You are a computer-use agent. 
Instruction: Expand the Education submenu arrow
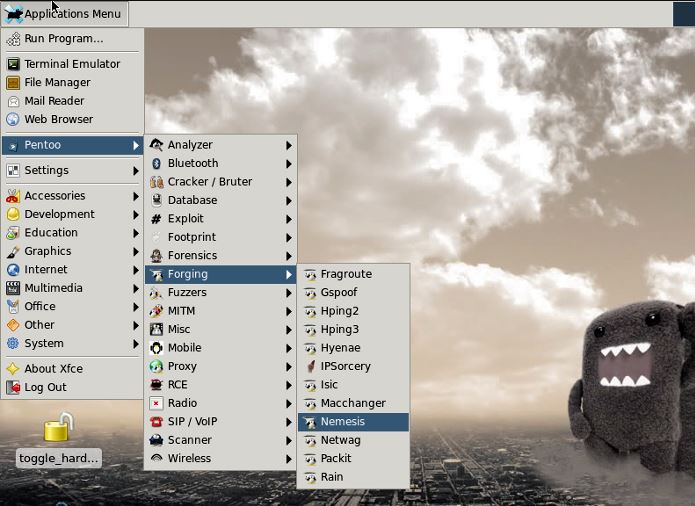point(136,233)
